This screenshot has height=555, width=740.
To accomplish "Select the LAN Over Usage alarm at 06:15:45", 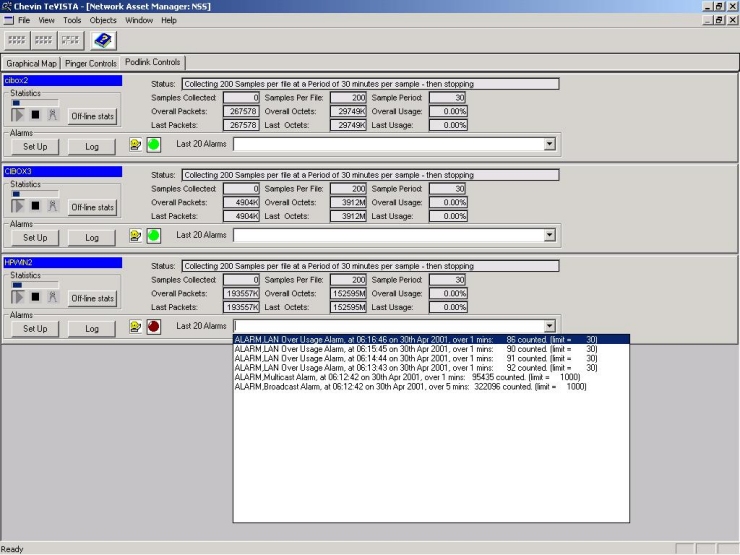I will pos(431,349).
